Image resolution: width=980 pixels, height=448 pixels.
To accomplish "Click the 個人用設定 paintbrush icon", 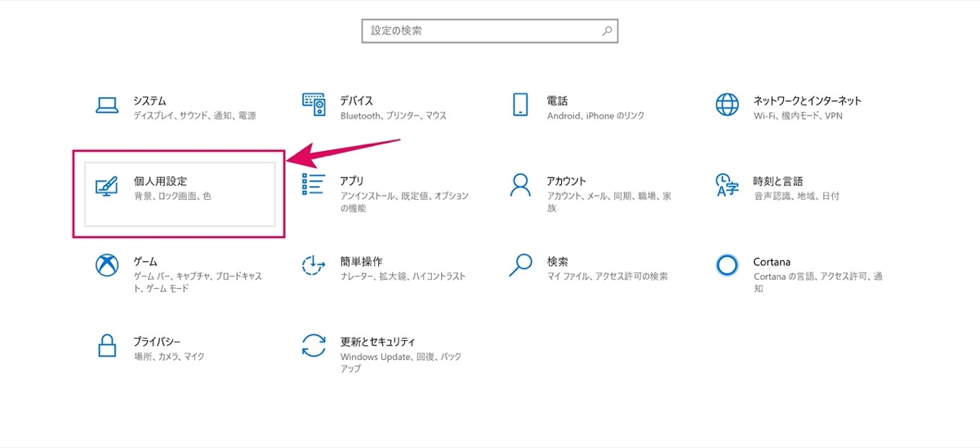I will 107,185.
